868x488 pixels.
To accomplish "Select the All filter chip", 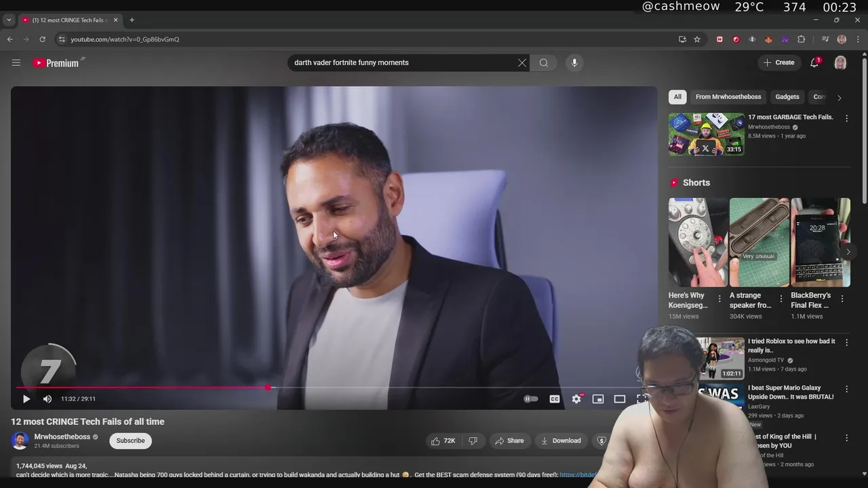I will 677,97.
